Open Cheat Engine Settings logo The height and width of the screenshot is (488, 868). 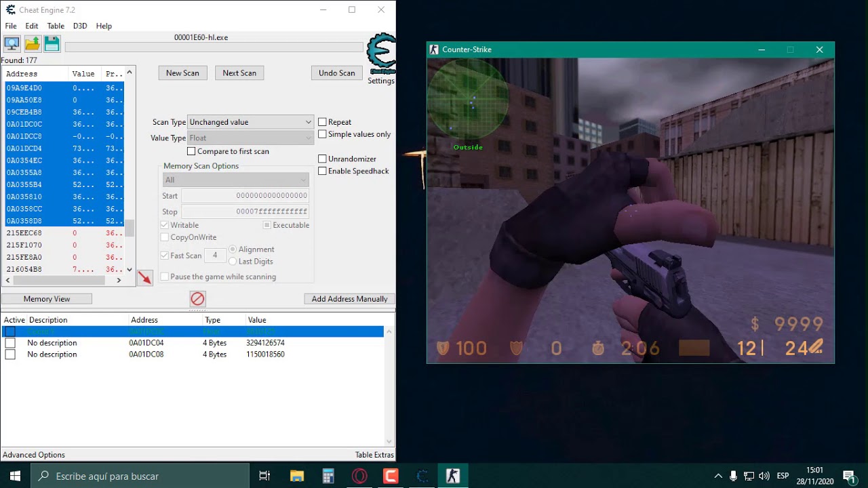381,54
